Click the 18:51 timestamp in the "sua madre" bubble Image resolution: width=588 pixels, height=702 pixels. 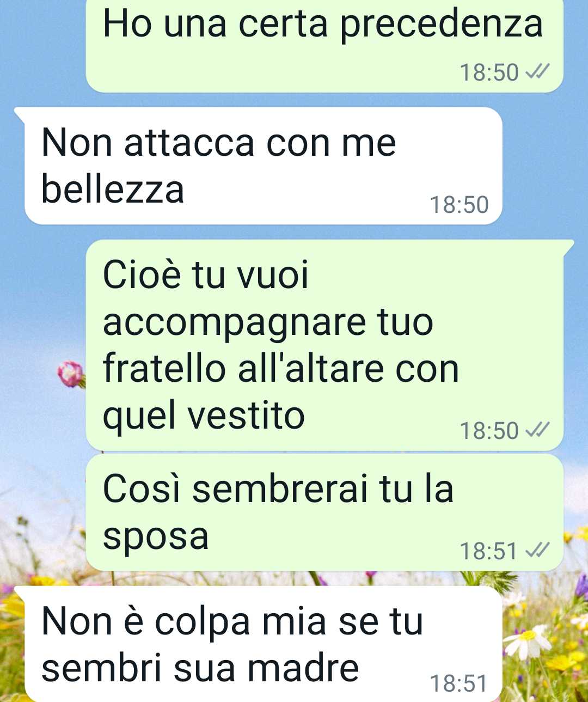tap(458, 683)
